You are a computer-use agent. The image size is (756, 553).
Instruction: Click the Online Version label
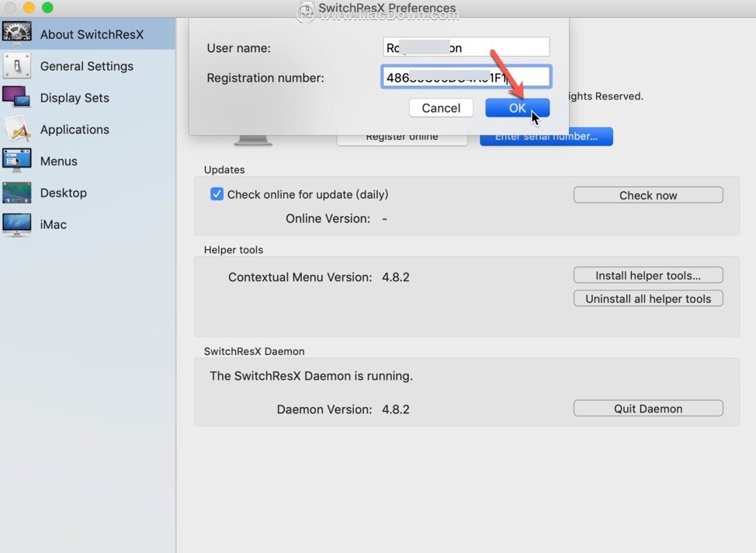[x=328, y=218]
